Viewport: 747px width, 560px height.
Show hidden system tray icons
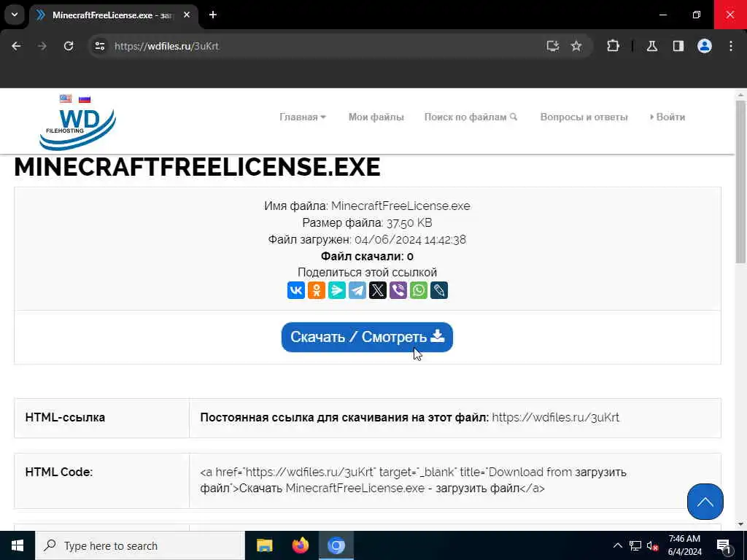pos(617,545)
